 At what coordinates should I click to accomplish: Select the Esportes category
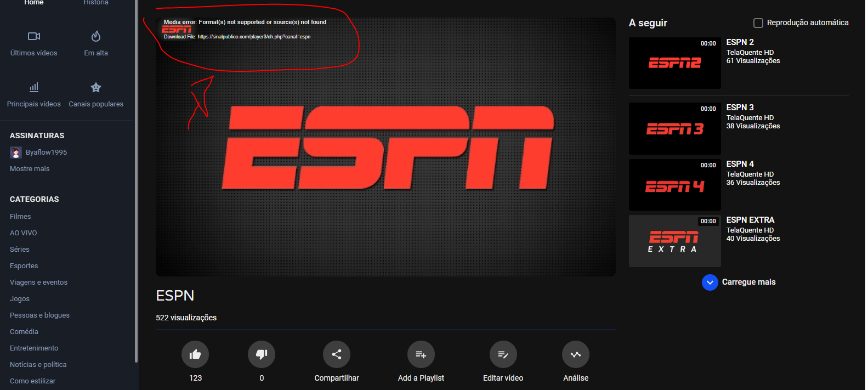tap(24, 266)
